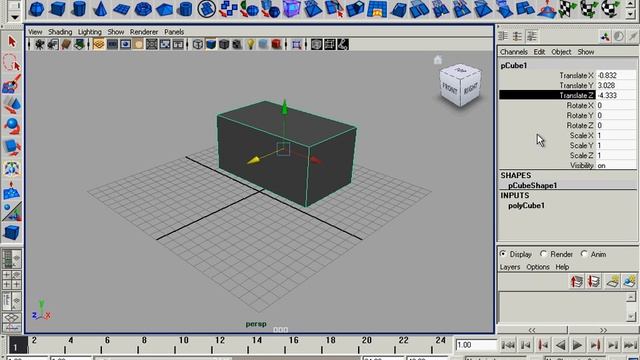
Task: Select the Render radio button
Action: tap(543, 254)
